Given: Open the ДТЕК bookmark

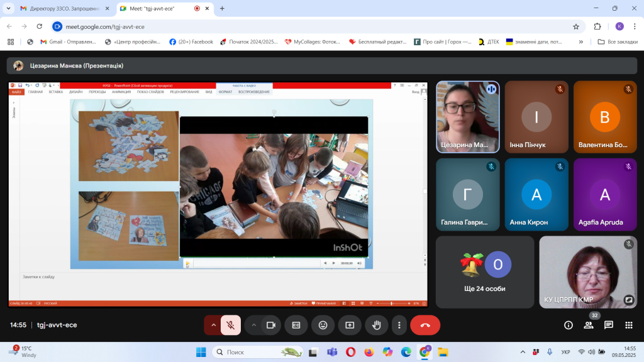Looking at the screenshot, I should [489, 42].
